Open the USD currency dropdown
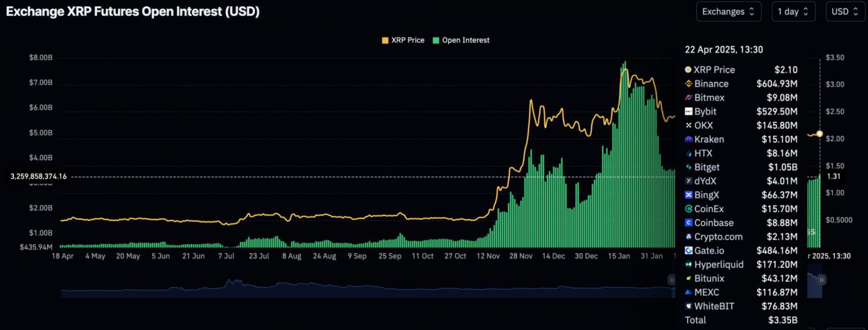868x330 pixels. tap(845, 11)
